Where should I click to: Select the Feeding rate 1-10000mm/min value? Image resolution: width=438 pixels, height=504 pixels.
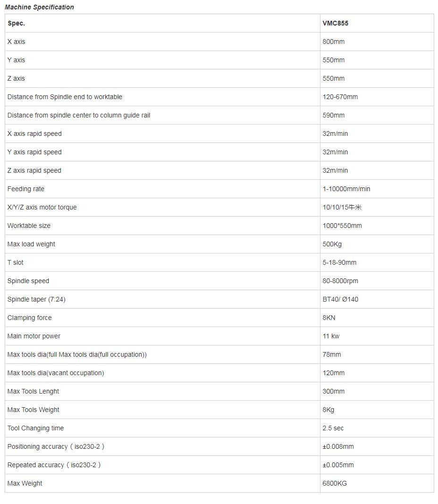tap(346, 189)
